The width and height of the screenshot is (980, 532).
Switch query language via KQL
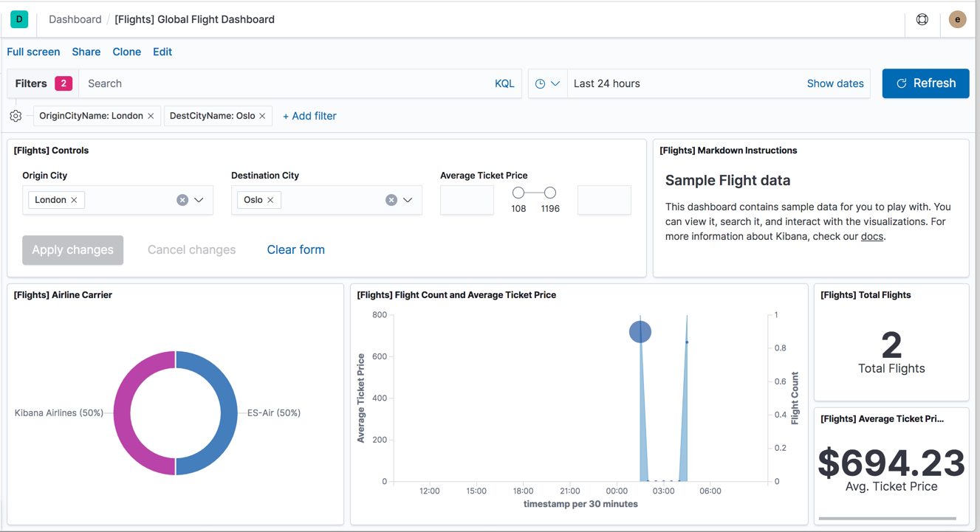[504, 83]
